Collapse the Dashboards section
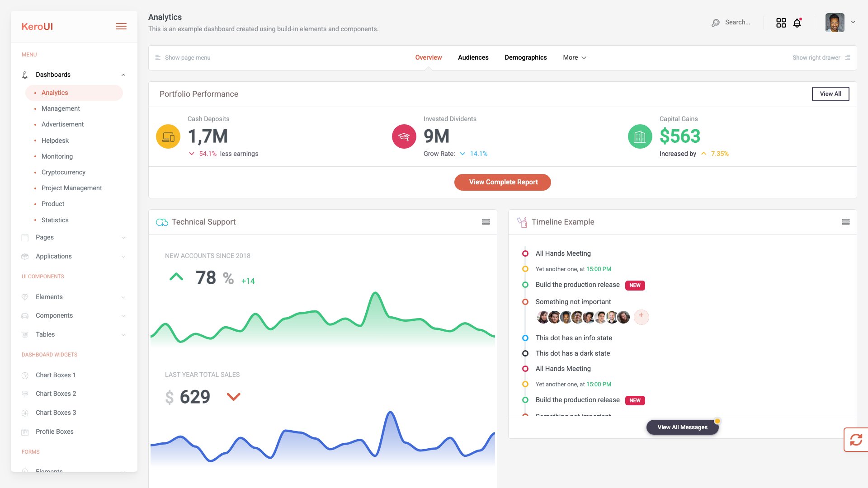This screenshot has width=868, height=488. coord(123,75)
